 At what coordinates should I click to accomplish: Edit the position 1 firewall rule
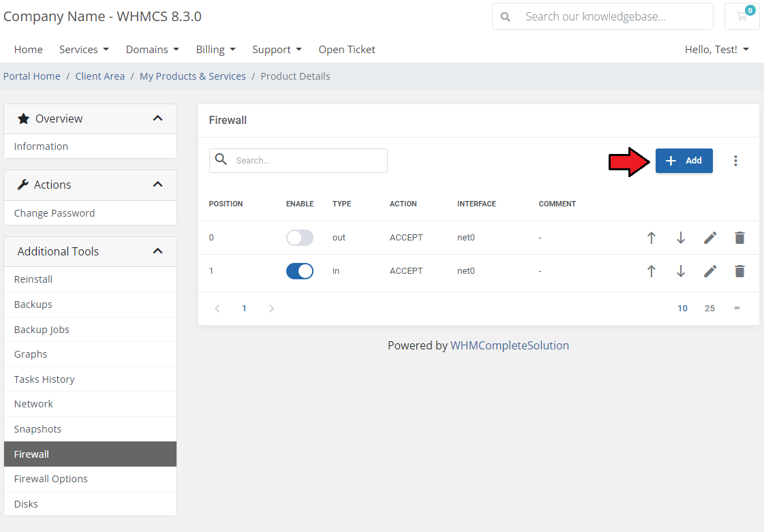pos(710,271)
